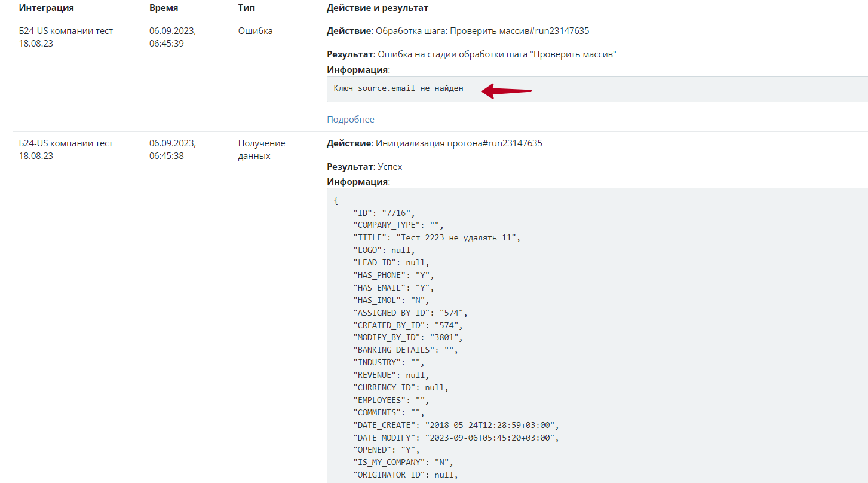Click the 'Инициализация прогона#run23147635' action text

pos(458,143)
